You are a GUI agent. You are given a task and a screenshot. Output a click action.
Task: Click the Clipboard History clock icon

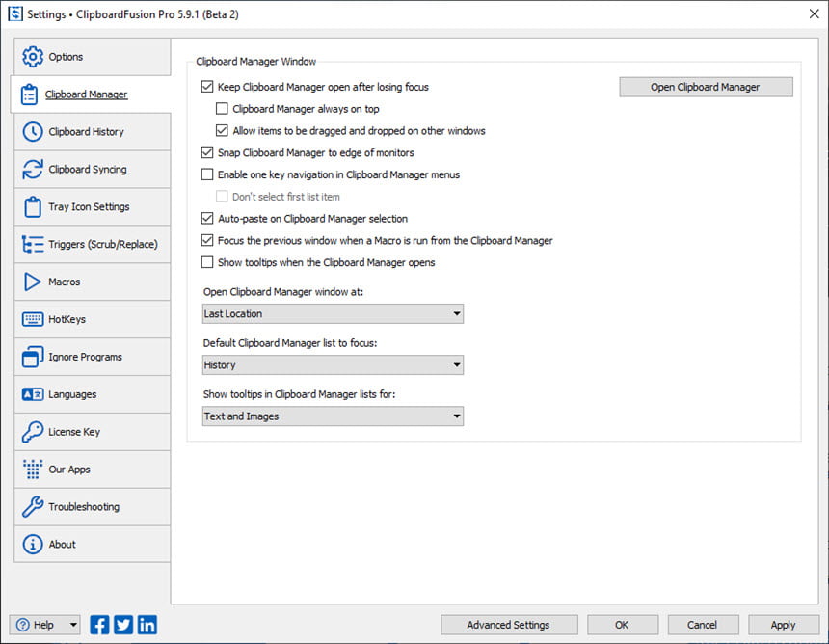tap(32, 132)
